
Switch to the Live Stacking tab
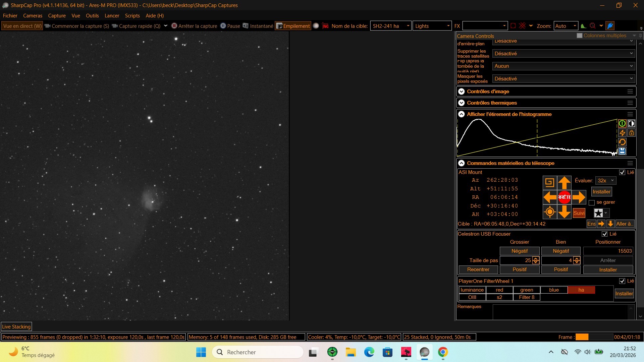coord(16,326)
